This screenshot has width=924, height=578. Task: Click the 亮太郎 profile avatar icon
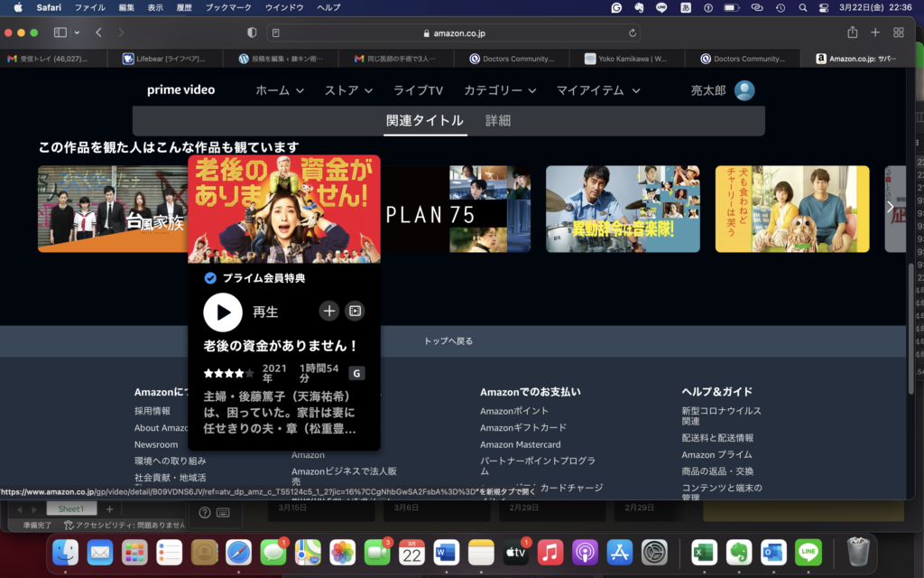click(x=744, y=90)
